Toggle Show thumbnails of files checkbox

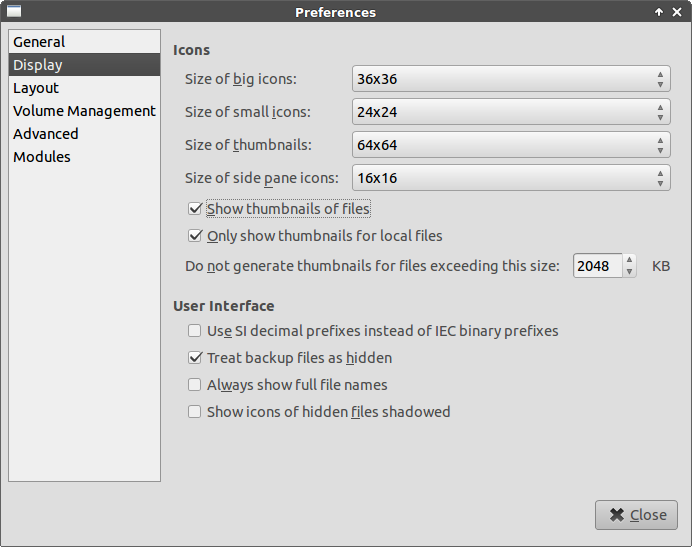tap(195, 209)
